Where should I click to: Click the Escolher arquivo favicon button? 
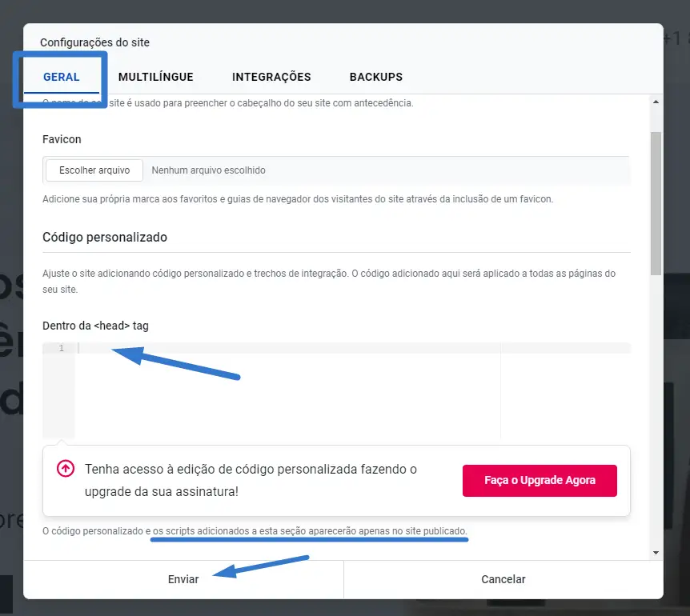point(94,170)
